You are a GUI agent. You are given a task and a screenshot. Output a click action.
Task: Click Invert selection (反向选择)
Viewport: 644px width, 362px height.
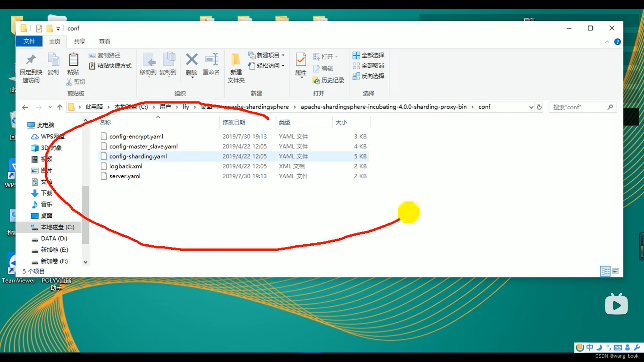(368, 76)
